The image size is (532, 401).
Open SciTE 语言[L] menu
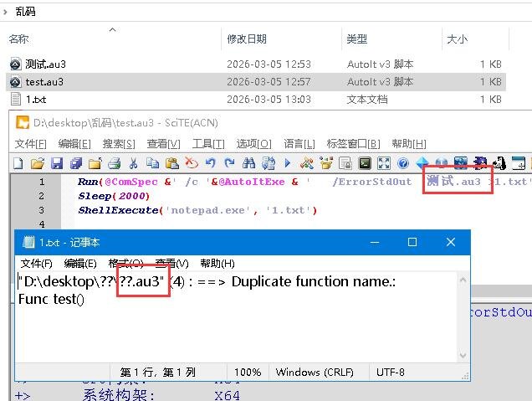299,144
